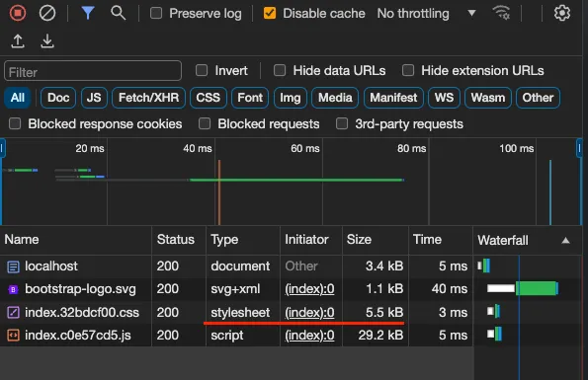Filter by Other type
Image resolution: width=588 pixels, height=380 pixels.
pos(538,98)
